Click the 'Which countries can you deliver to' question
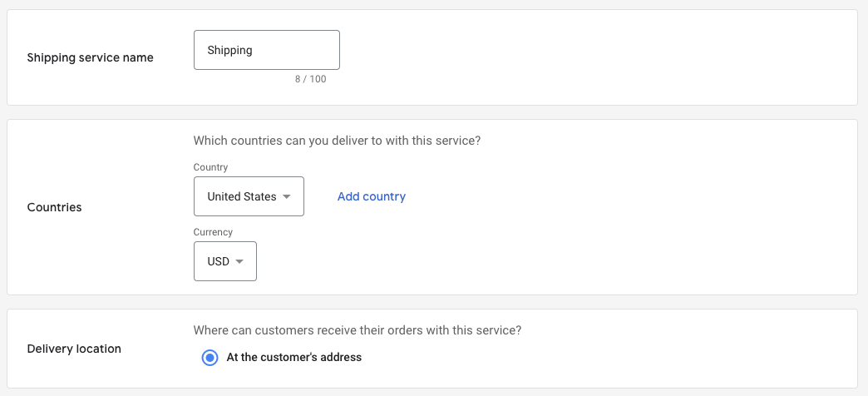 337,141
